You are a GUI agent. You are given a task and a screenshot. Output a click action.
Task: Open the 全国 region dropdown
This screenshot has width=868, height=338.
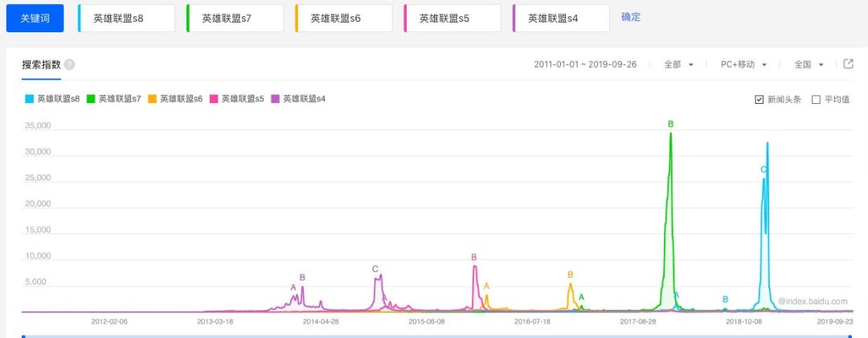810,64
